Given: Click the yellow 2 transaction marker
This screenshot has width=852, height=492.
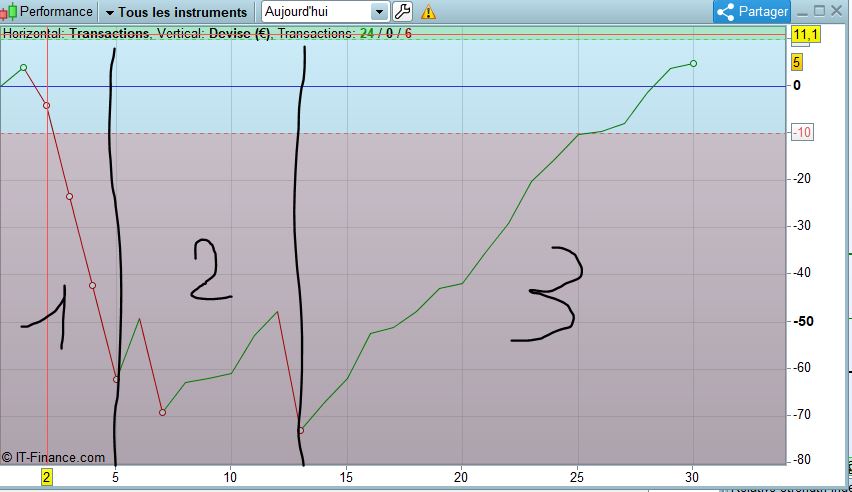Looking at the screenshot, I should [x=47, y=477].
